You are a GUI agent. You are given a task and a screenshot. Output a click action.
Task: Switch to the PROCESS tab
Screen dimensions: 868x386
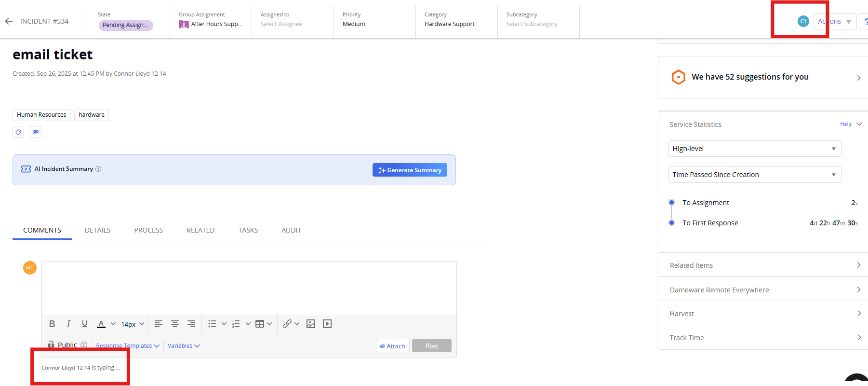click(x=148, y=230)
